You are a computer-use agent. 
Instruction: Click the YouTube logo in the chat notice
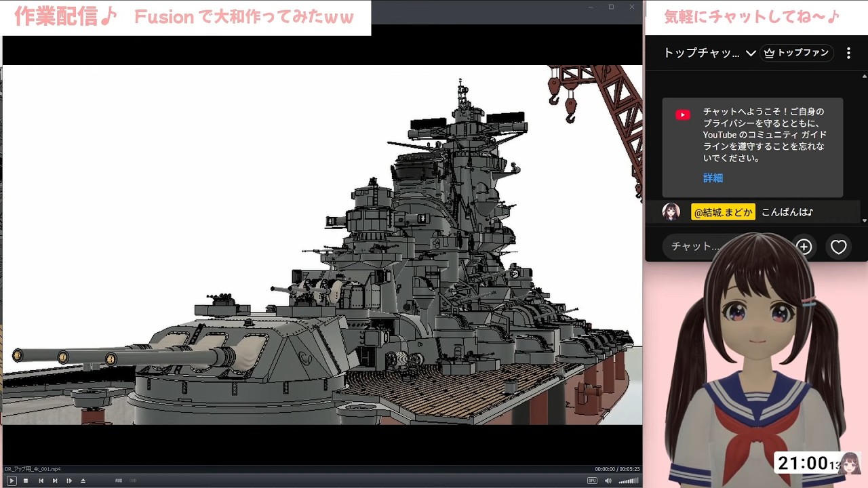click(x=683, y=115)
